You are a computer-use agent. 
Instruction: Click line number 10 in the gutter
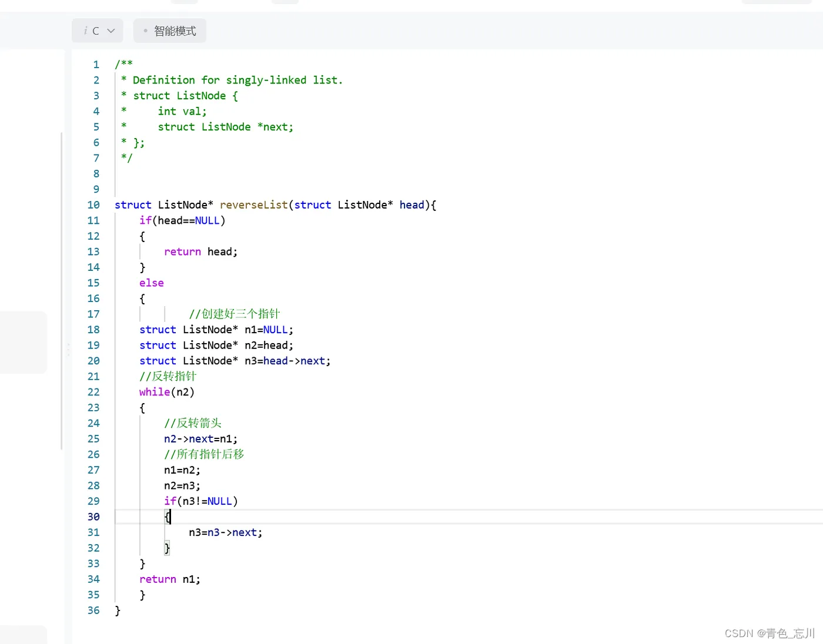93,205
